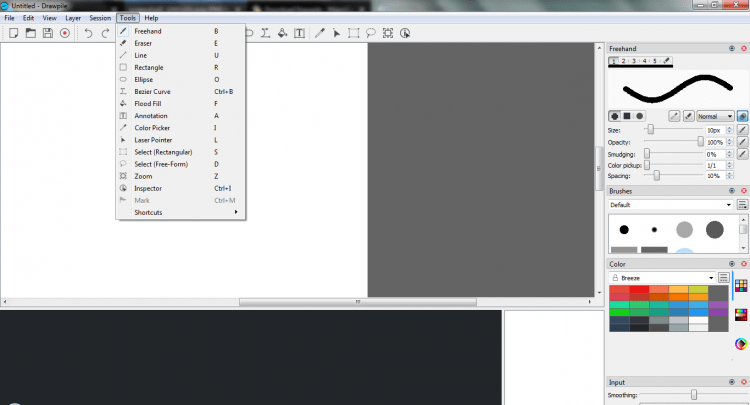The height and width of the screenshot is (405, 750).
Task: Expand the Default brush set dropdown
Action: (x=670, y=205)
